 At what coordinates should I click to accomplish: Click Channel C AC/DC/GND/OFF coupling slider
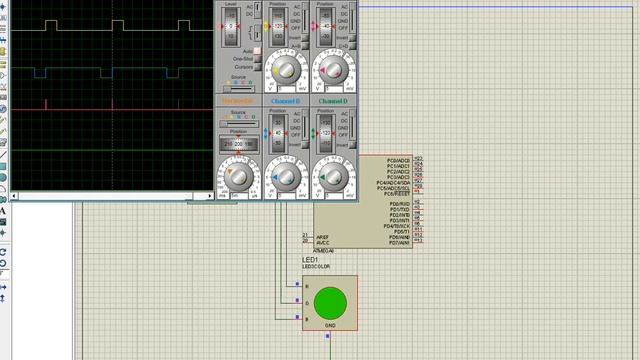pos(352,18)
